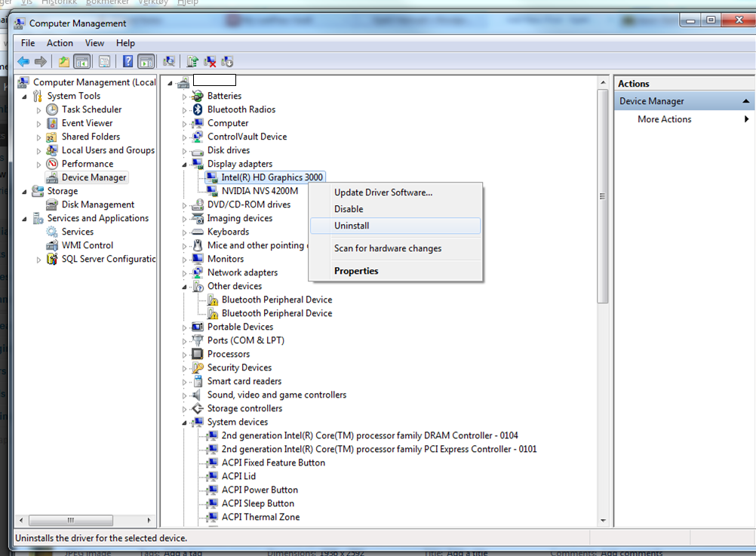Click the Help question mark toolbar icon
The height and width of the screenshot is (556, 756).
(x=128, y=62)
